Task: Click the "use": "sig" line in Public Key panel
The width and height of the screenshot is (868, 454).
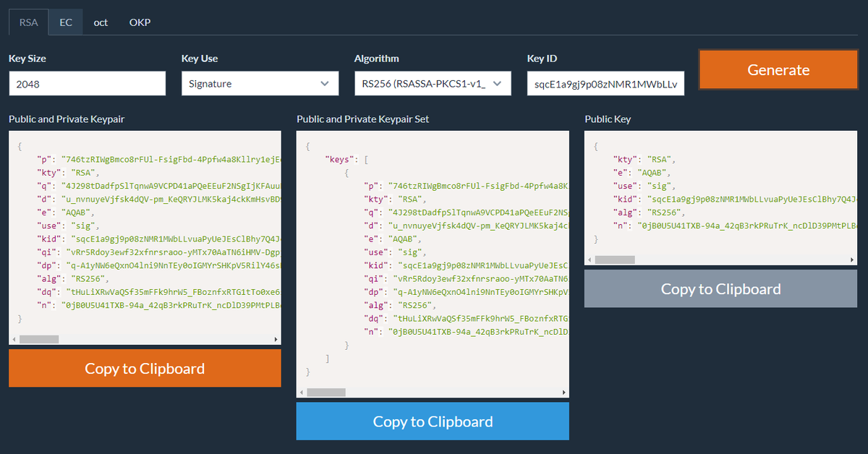Action: pos(644,186)
